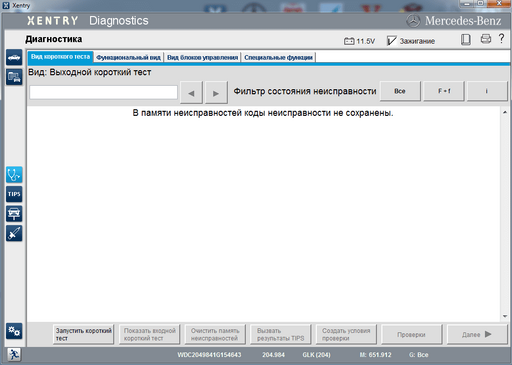Screen dimensions: 512x365
Task: Click the Далее button
Action: click(x=477, y=334)
